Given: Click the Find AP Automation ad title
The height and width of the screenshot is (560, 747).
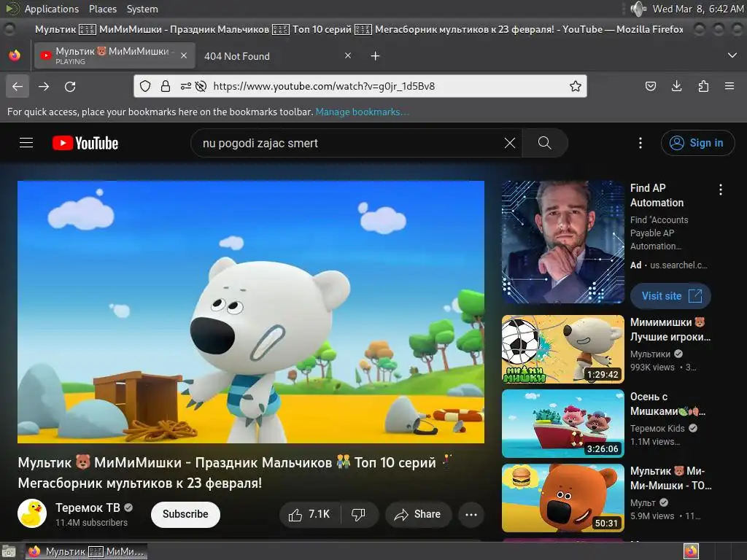Looking at the screenshot, I should [x=657, y=195].
